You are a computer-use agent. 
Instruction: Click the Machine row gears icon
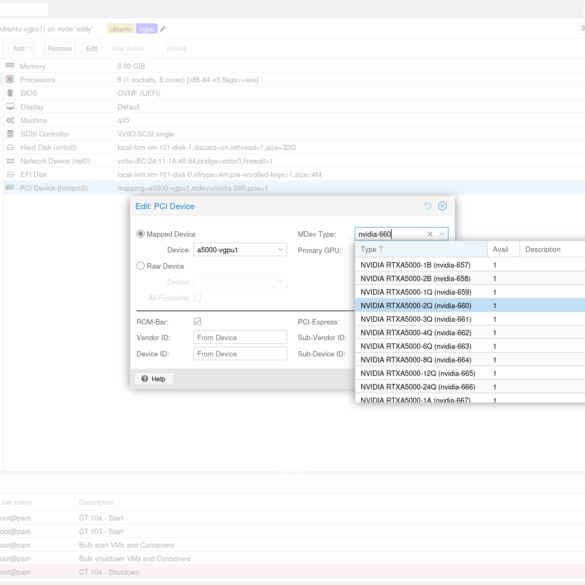click(10, 120)
